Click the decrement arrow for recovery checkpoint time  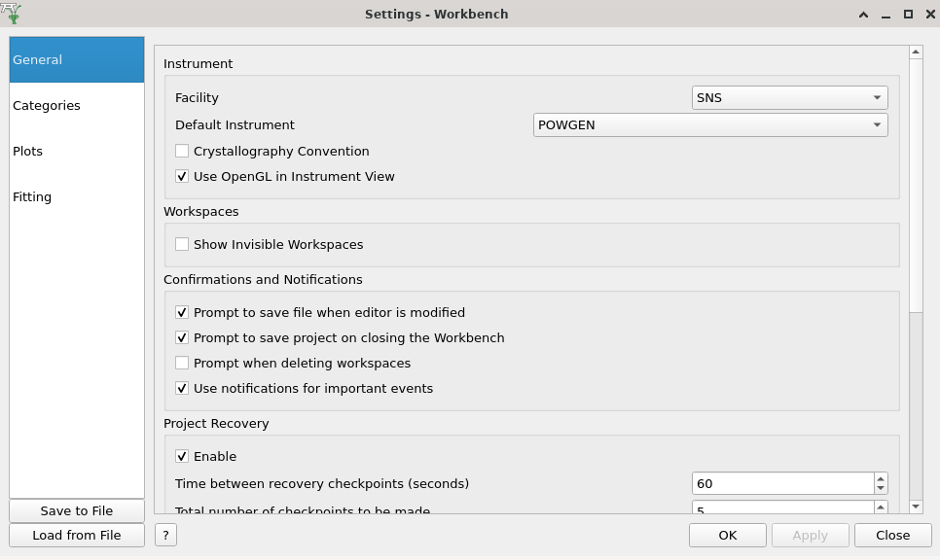[x=881, y=488]
